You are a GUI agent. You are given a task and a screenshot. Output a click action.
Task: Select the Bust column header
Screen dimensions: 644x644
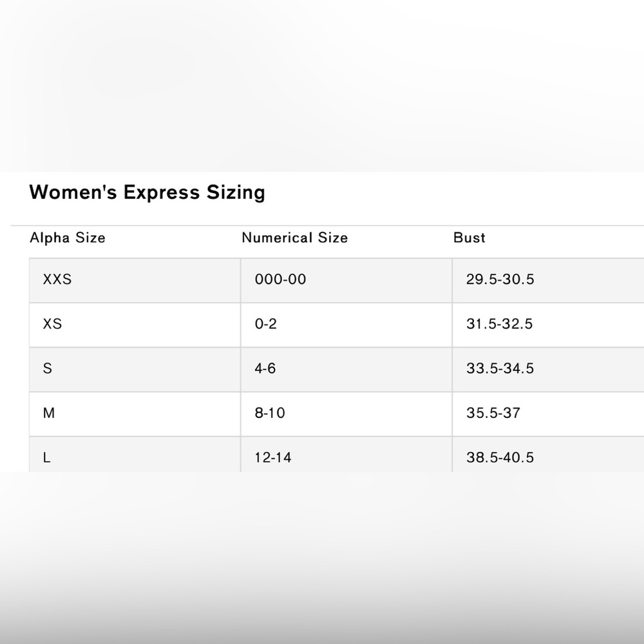(x=469, y=238)
